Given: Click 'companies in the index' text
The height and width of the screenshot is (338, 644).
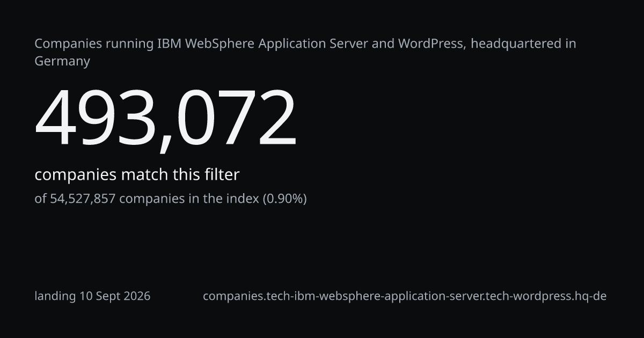Looking at the screenshot, I should tap(189, 199).
